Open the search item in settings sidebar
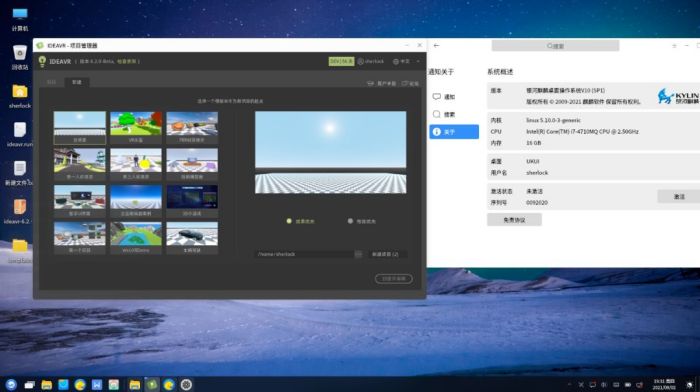The width and height of the screenshot is (700, 392). [x=454, y=114]
